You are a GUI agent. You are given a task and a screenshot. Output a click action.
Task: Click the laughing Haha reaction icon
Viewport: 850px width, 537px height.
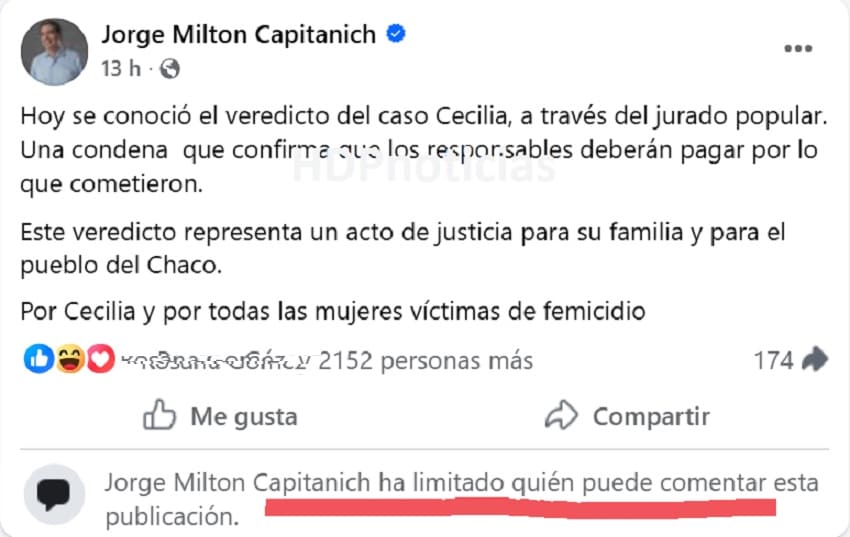70,360
